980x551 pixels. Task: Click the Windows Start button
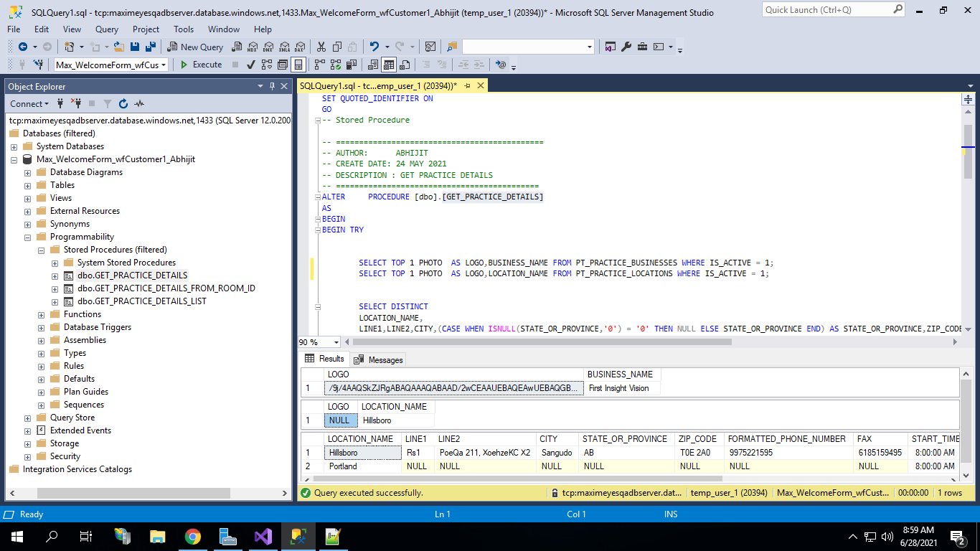coord(17,536)
